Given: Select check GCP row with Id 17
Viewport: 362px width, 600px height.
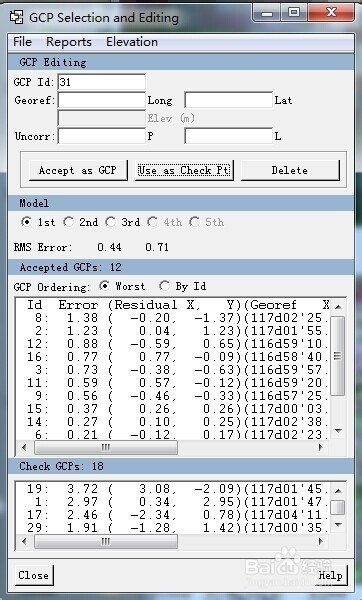Looking at the screenshot, I should click(173, 515).
